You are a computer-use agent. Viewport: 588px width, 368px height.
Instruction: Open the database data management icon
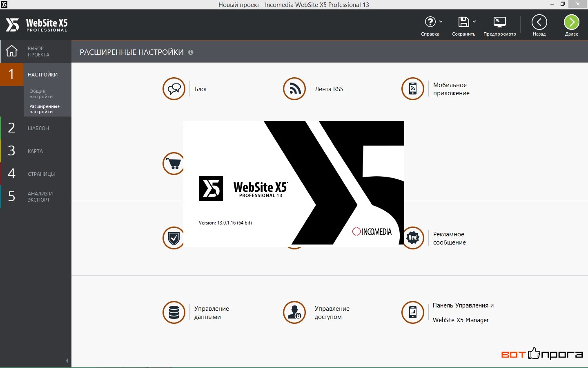[174, 312]
